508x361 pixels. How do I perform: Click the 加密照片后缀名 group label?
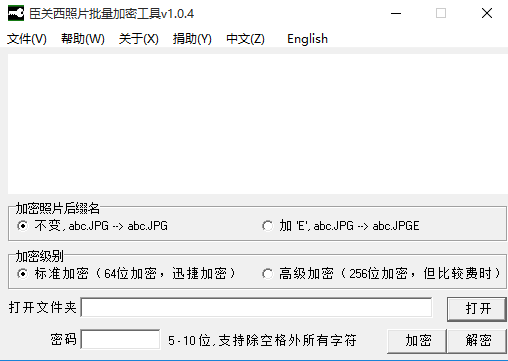coord(58,209)
